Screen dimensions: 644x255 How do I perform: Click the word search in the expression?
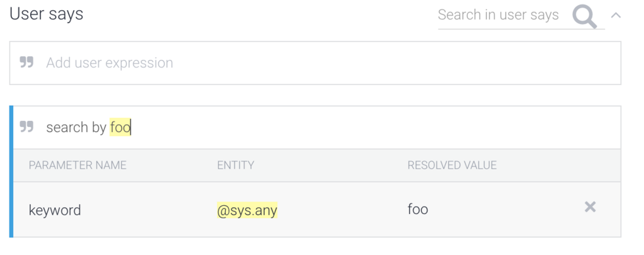point(67,127)
